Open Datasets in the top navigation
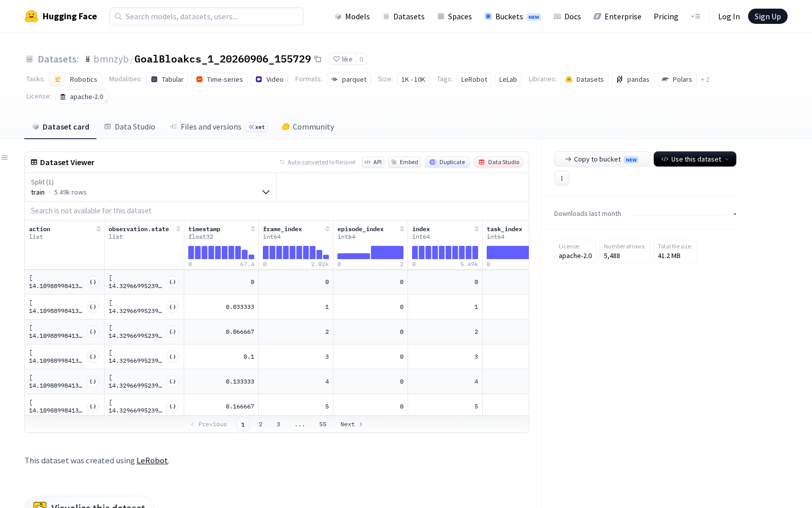This screenshot has width=812, height=508. click(x=404, y=16)
